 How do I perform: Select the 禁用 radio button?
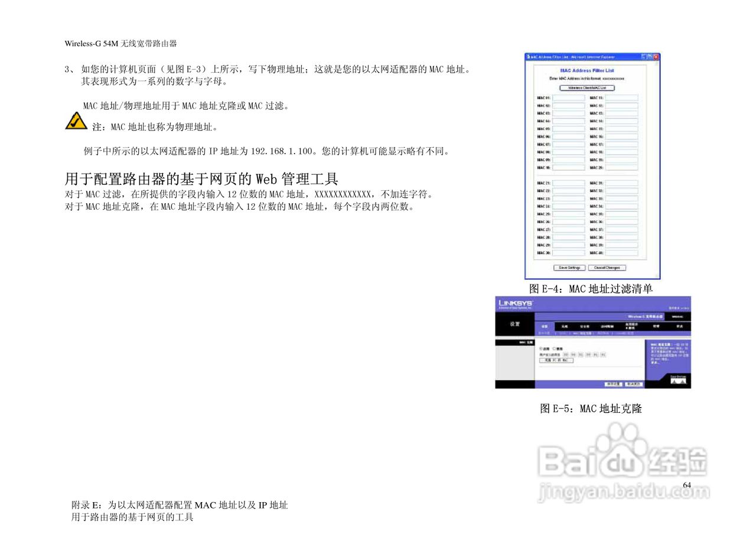click(x=553, y=348)
